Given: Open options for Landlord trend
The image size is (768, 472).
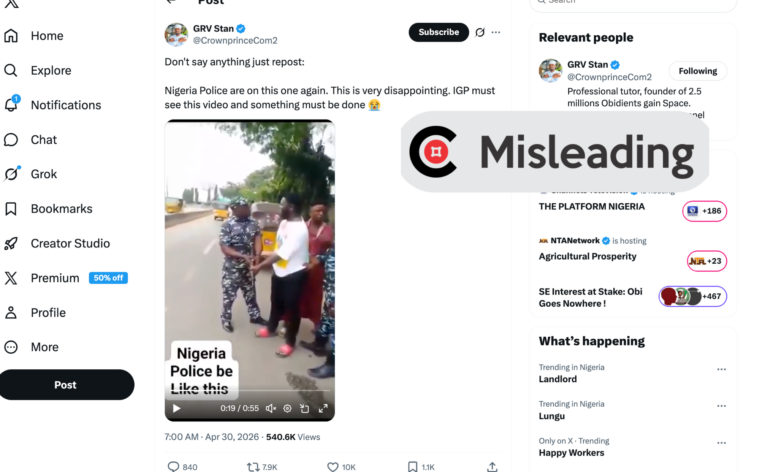Looking at the screenshot, I should [x=721, y=369].
